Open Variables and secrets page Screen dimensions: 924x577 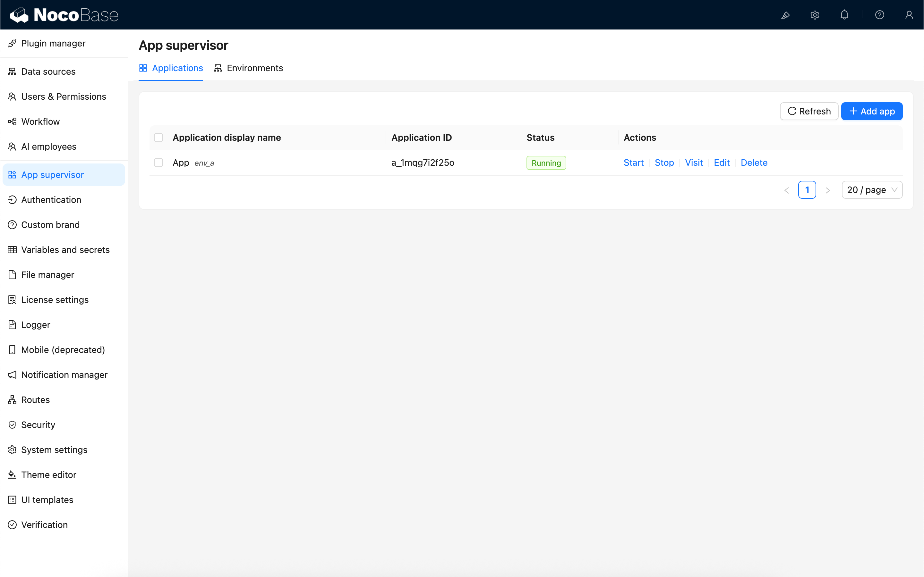click(x=65, y=250)
